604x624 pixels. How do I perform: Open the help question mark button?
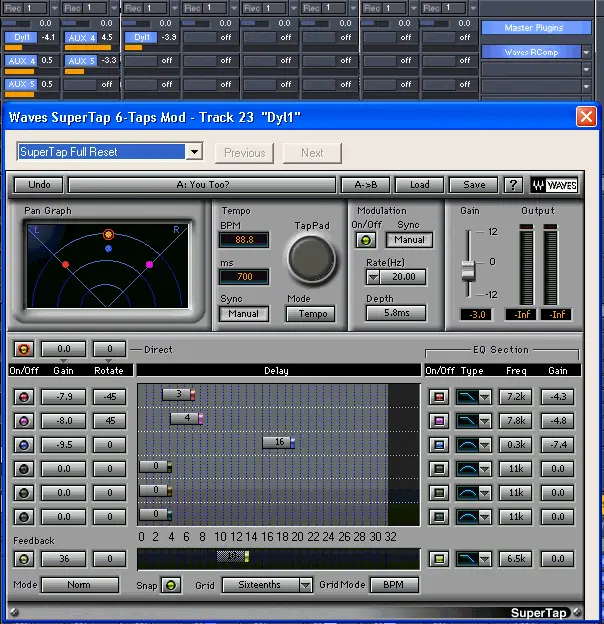point(513,185)
